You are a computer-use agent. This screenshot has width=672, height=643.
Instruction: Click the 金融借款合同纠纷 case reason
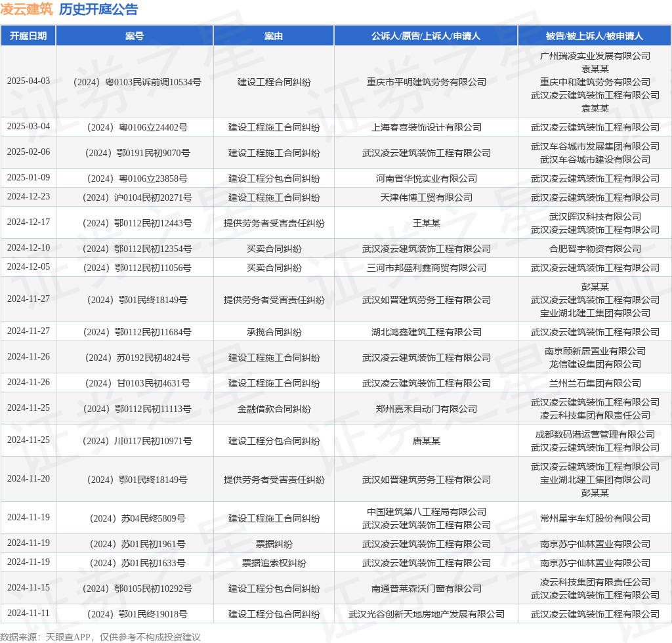(274, 409)
